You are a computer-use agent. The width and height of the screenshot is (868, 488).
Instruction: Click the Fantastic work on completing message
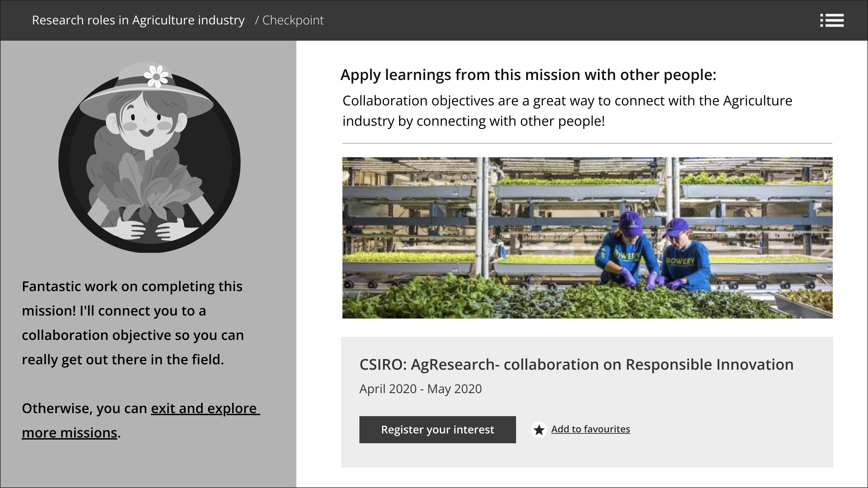tap(133, 323)
